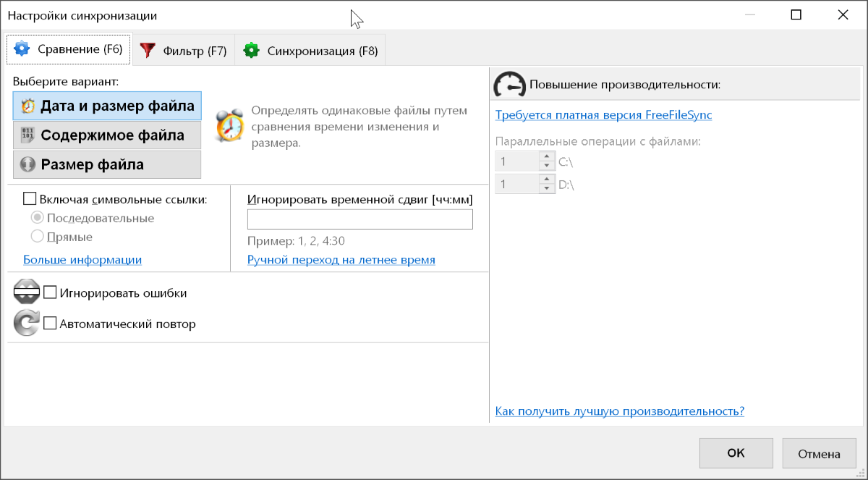Increase parallel operations for D:\

click(547, 180)
